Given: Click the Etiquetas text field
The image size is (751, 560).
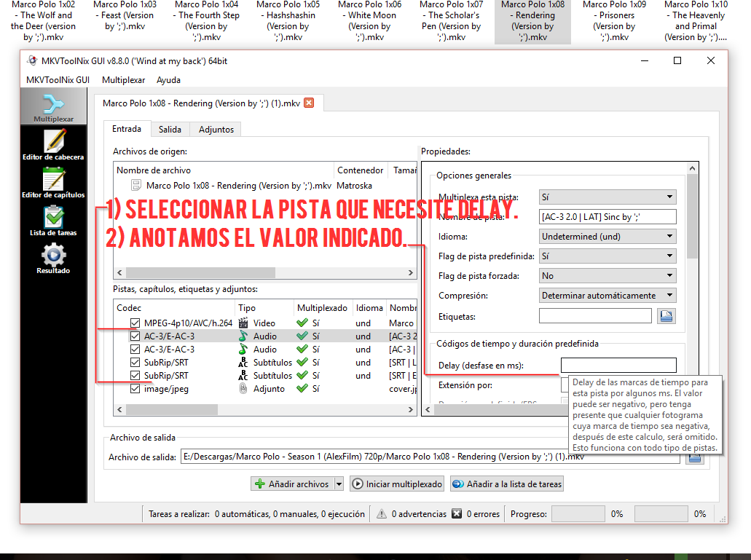Looking at the screenshot, I should [x=595, y=316].
